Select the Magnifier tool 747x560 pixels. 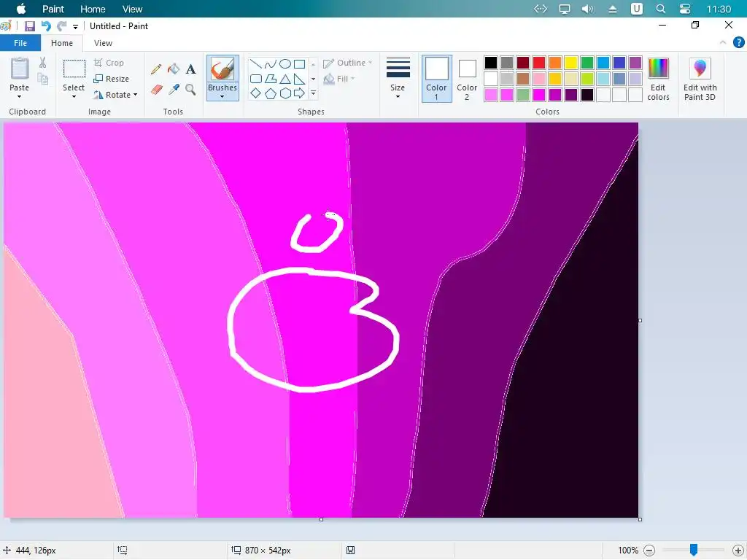[190, 89]
